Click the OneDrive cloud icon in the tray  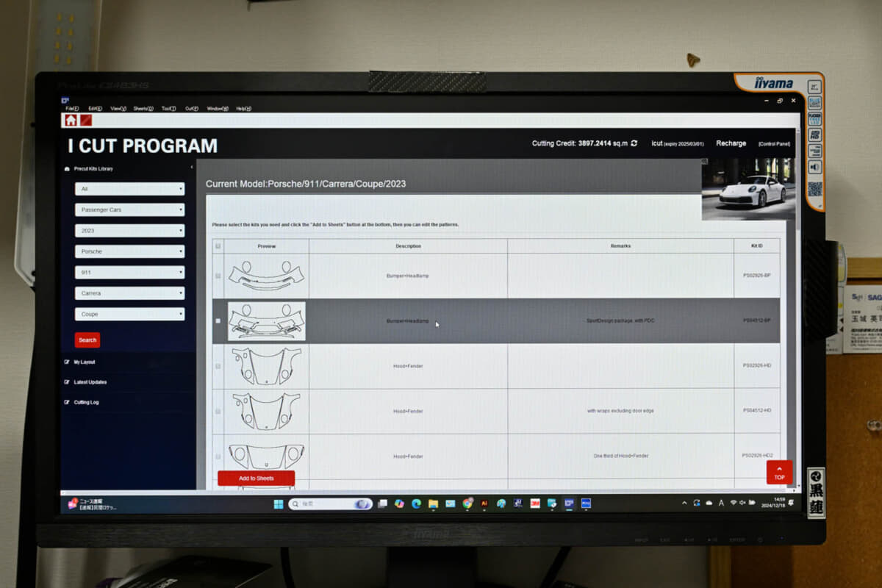709,503
